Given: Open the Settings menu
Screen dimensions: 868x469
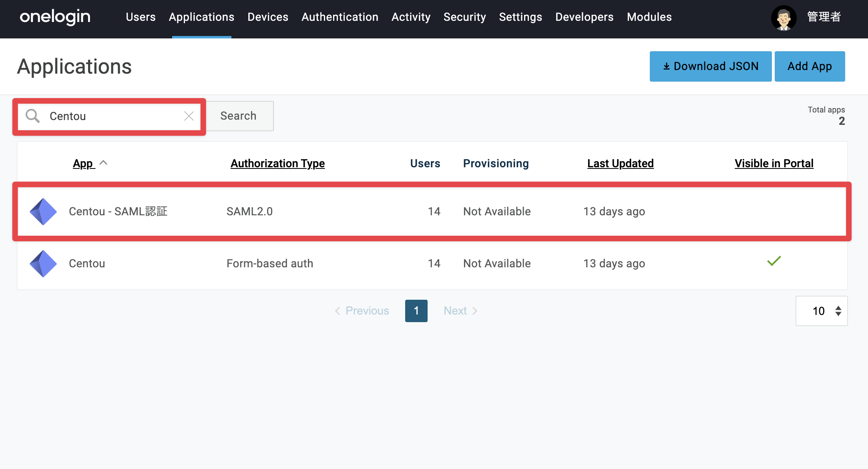Looking at the screenshot, I should [x=520, y=17].
